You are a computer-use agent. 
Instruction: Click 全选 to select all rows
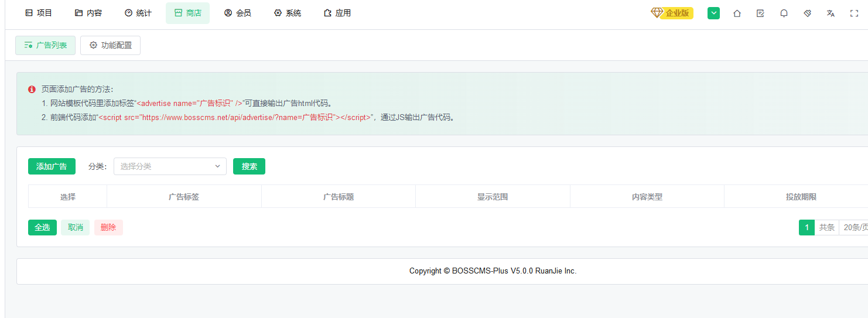(42, 227)
